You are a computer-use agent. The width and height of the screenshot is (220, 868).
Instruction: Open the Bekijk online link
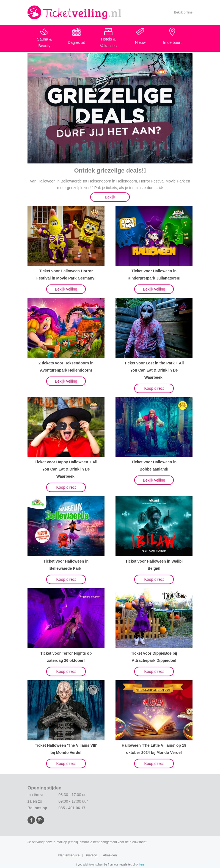183,12
